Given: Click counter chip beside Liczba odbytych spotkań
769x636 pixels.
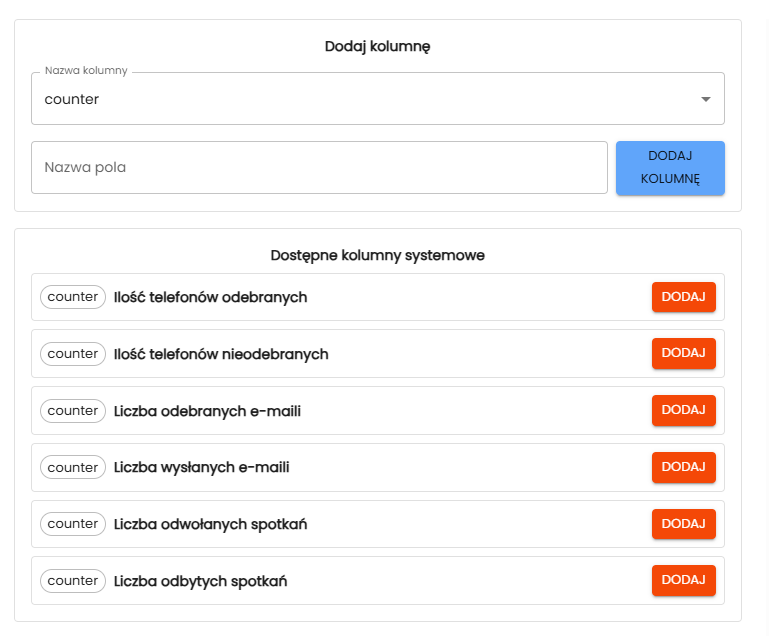Looking at the screenshot, I should [x=73, y=581].
